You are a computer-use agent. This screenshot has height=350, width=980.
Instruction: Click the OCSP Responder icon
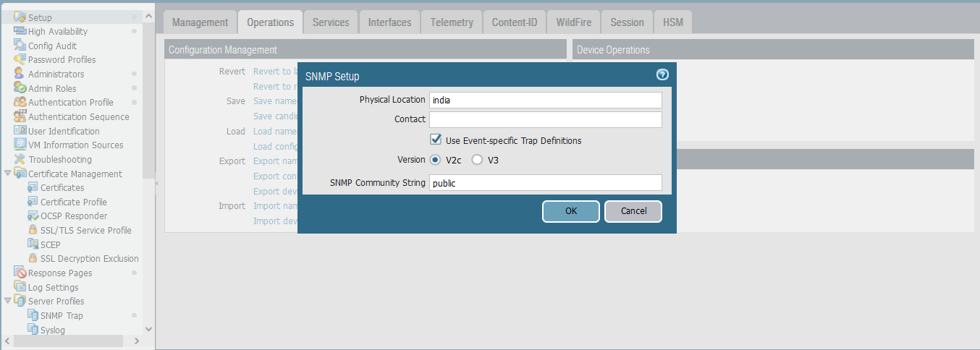pyautogui.click(x=33, y=215)
